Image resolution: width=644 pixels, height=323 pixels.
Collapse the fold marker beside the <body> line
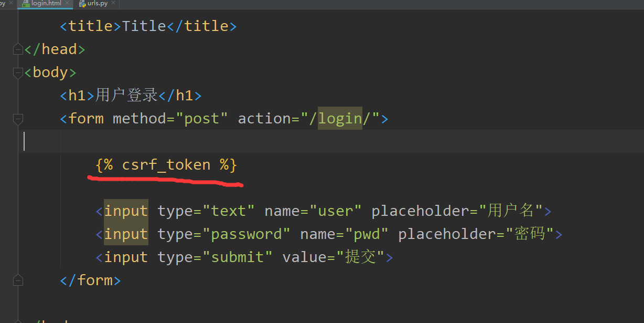(18, 72)
